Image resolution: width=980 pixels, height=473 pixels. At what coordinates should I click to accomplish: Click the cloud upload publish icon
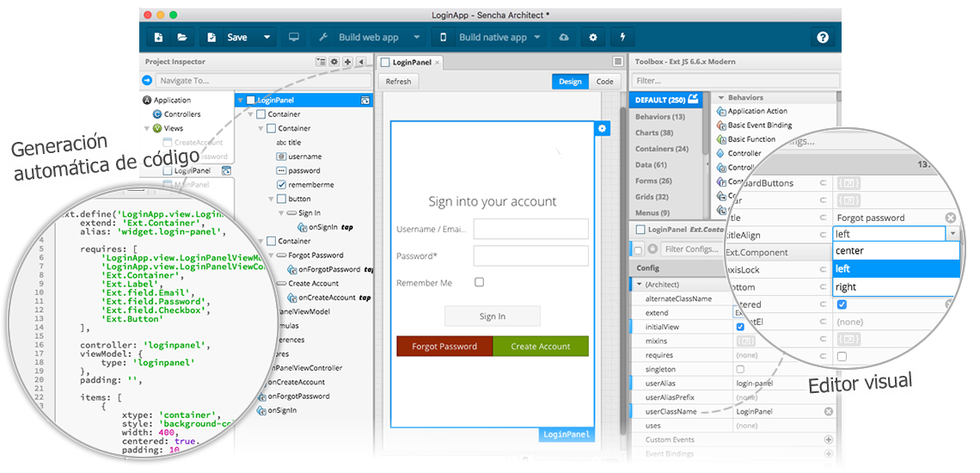(x=564, y=38)
